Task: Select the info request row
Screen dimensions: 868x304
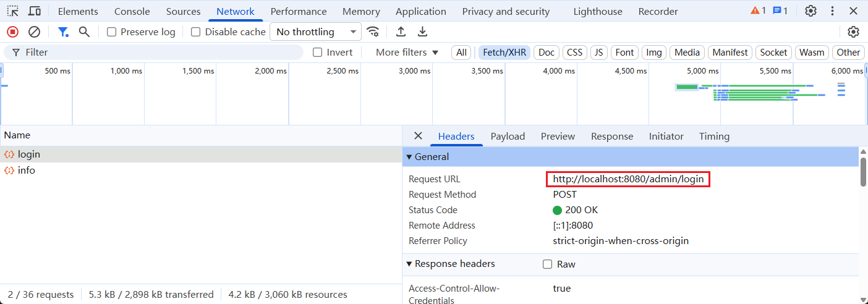Action: pos(27,171)
